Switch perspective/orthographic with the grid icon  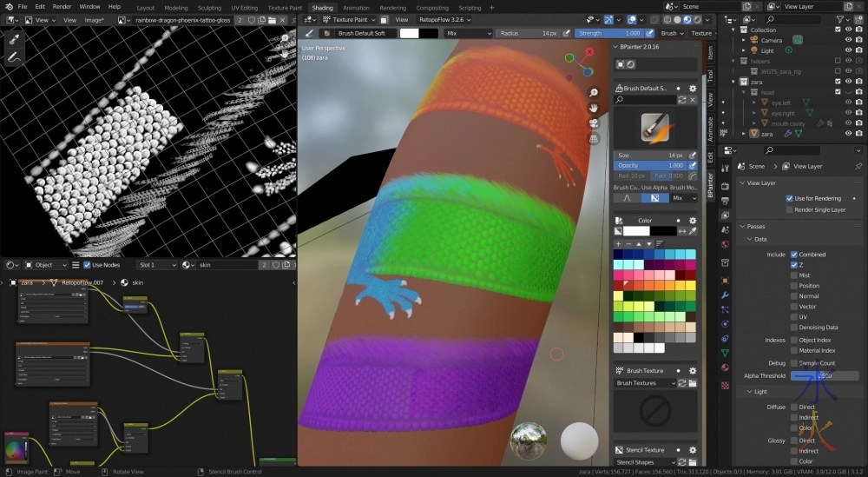click(x=594, y=138)
